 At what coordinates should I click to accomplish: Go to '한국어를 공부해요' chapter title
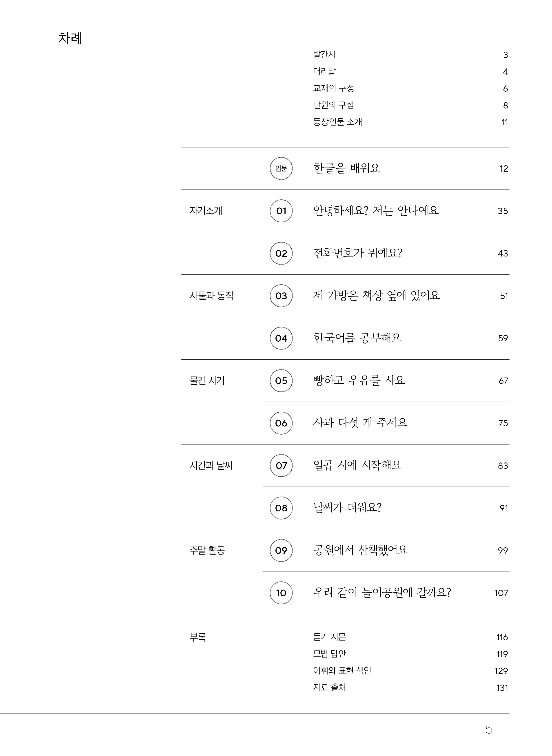357,338
